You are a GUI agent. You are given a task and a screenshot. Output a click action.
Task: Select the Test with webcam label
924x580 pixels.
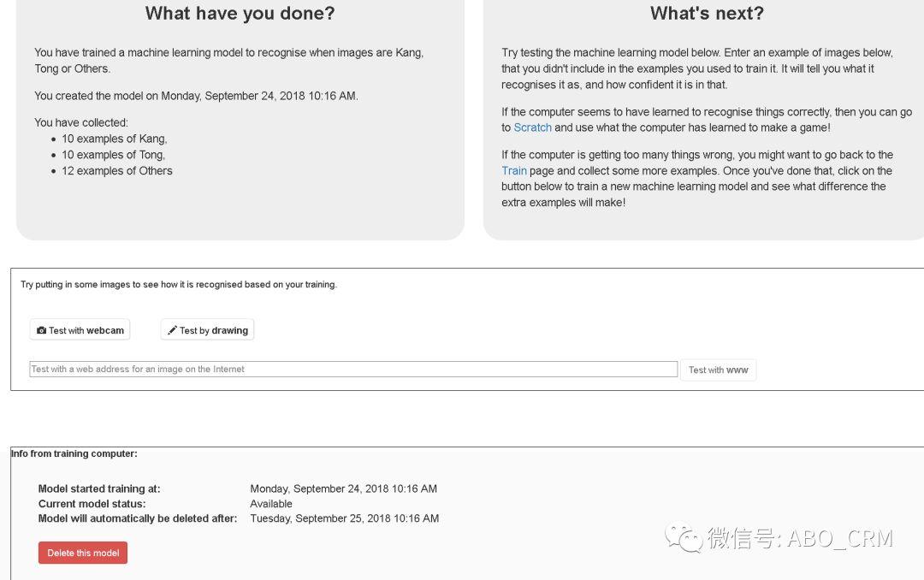coord(86,331)
